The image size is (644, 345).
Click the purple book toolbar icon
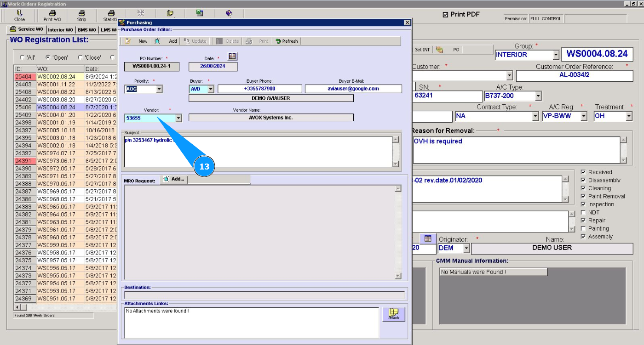(x=229, y=13)
